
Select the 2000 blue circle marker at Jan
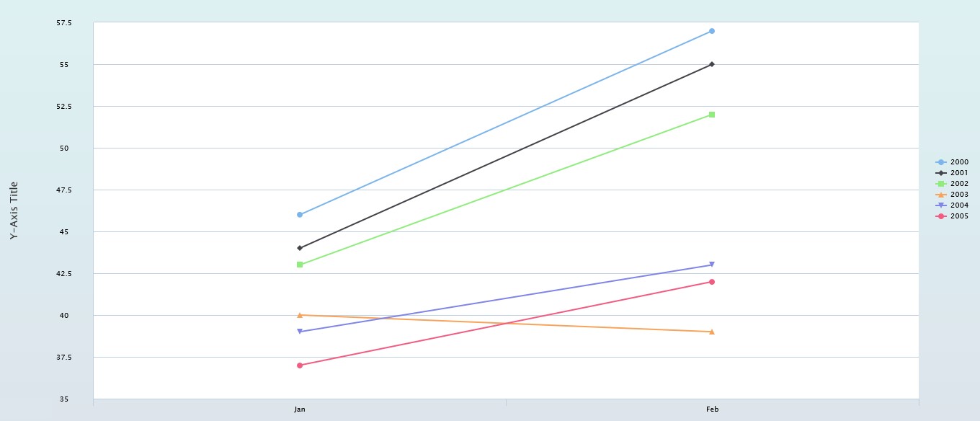pos(300,215)
